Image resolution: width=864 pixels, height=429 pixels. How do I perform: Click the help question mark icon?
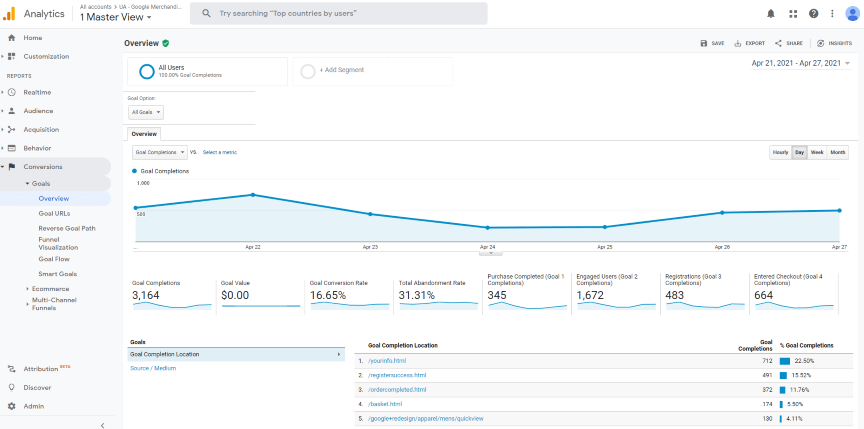pos(814,13)
